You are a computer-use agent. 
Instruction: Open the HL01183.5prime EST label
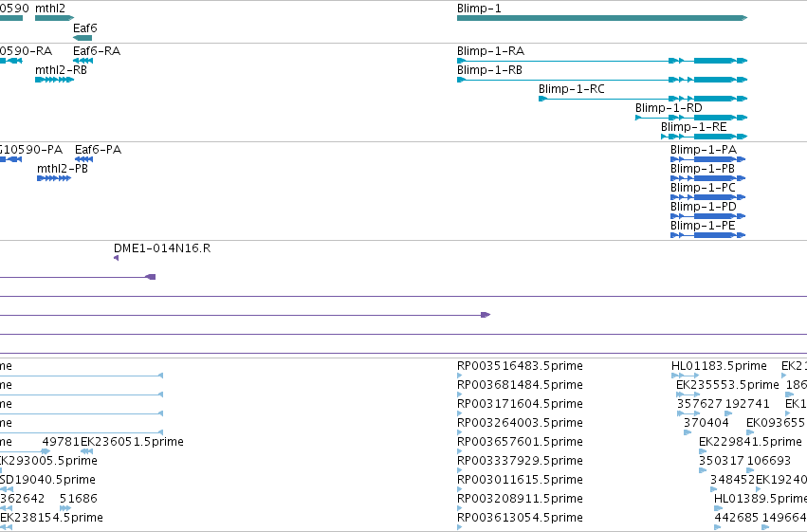pos(719,366)
